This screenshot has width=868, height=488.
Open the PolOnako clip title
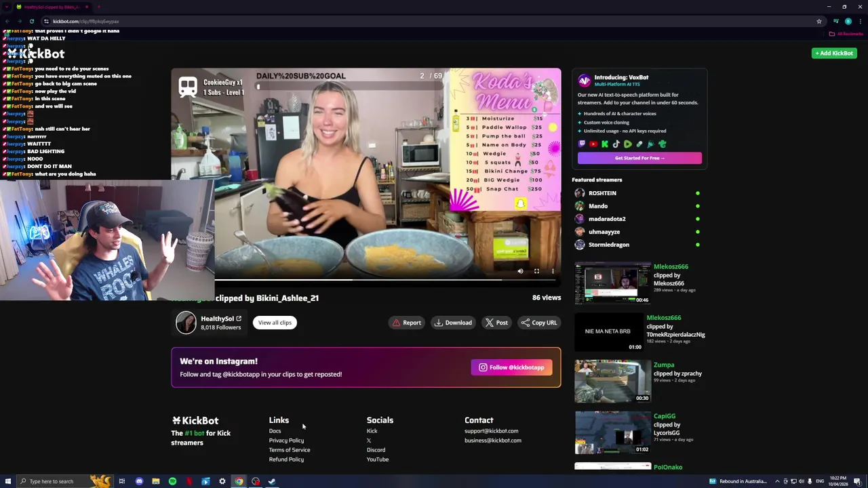(668, 467)
